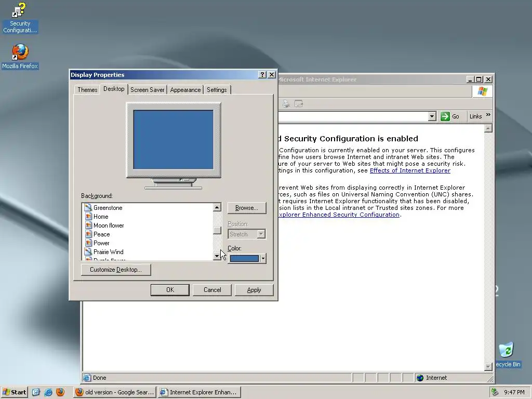
Task: Click IE page scroll down arrow
Action: click(488, 367)
